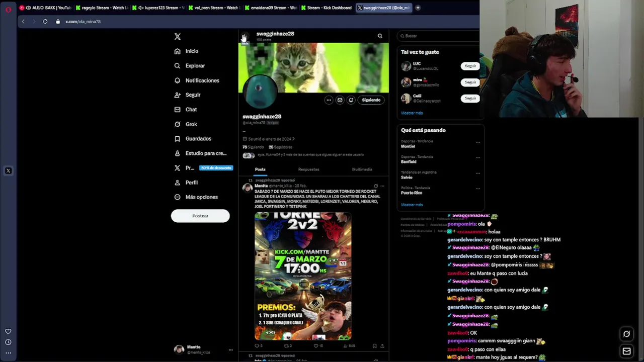
Task: Click heart icon in Opera left sidebar
Action: pyautogui.click(x=8, y=331)
